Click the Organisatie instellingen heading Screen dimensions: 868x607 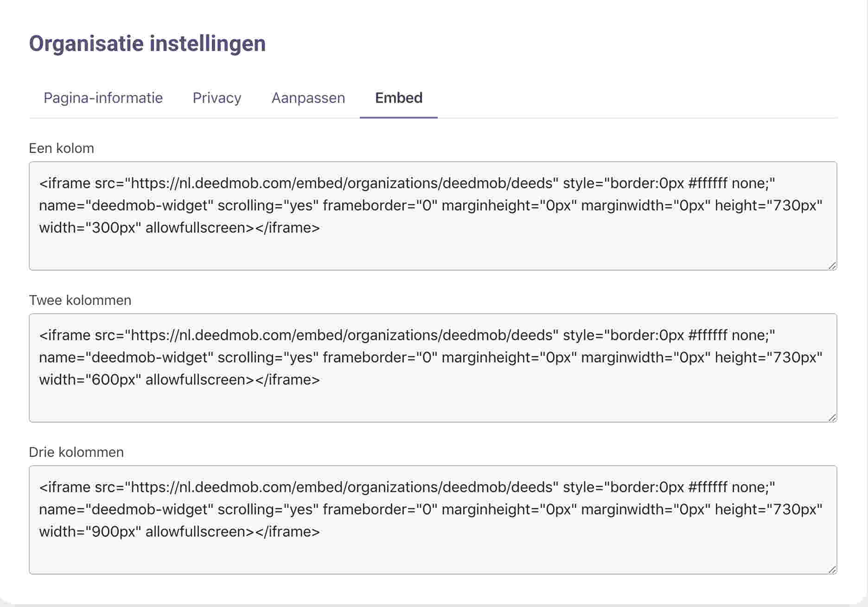coord(147,44)
